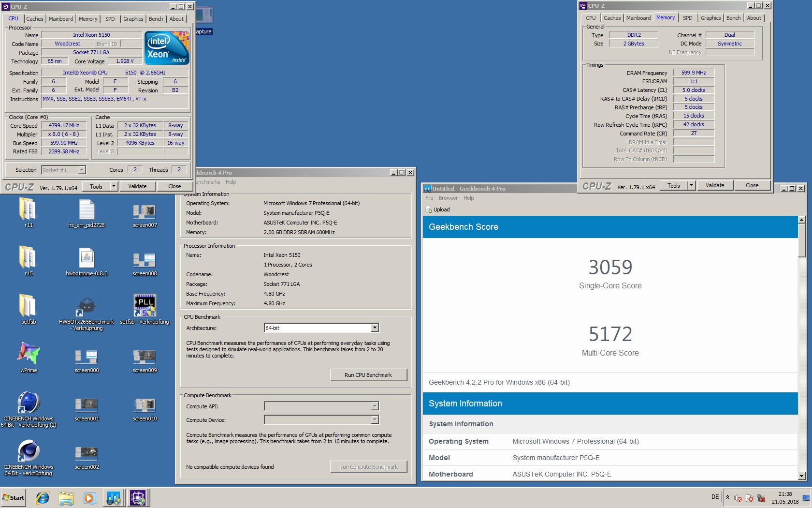
Task: Select Graphics tab in right CPU-Z window
Action: point(710,18)
